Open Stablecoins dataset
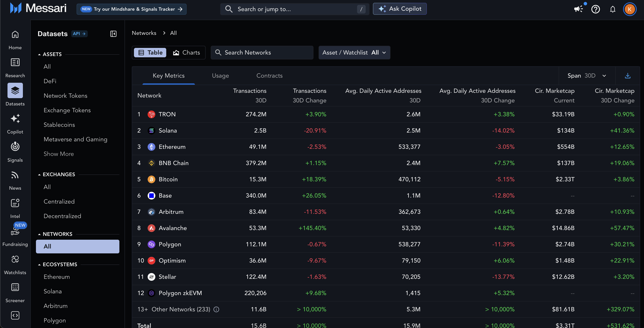Image resolution: width=644 pixels, height=328 pixels. tap(59, 125)
